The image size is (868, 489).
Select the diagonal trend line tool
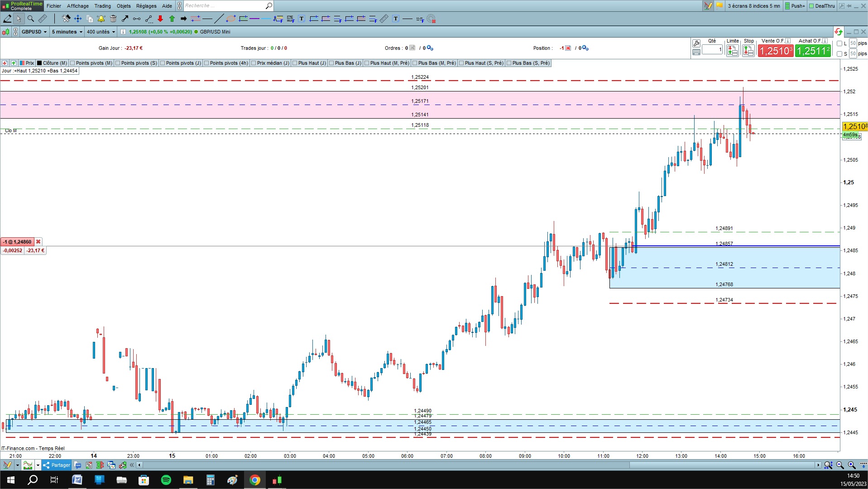[x=219, y=19]
